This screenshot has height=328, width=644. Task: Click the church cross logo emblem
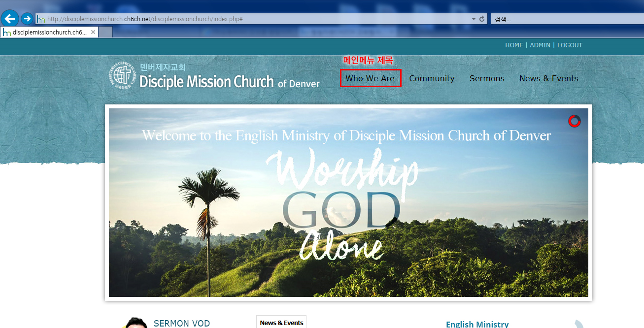pos(122,75)
